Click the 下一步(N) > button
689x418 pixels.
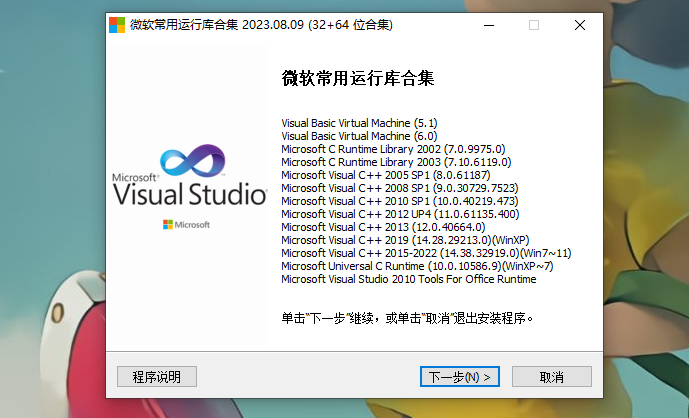[x=460, y=377]
